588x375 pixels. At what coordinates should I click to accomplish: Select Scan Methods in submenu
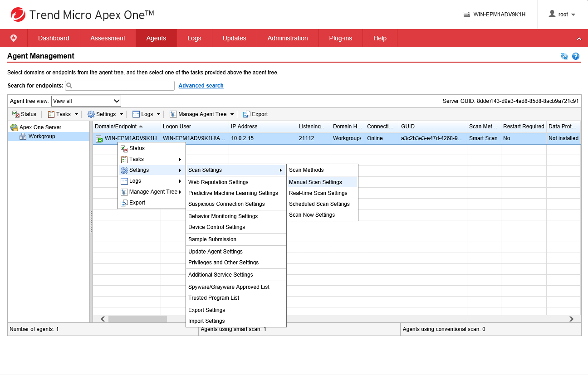pyautogui.click(x=323, y=170)
